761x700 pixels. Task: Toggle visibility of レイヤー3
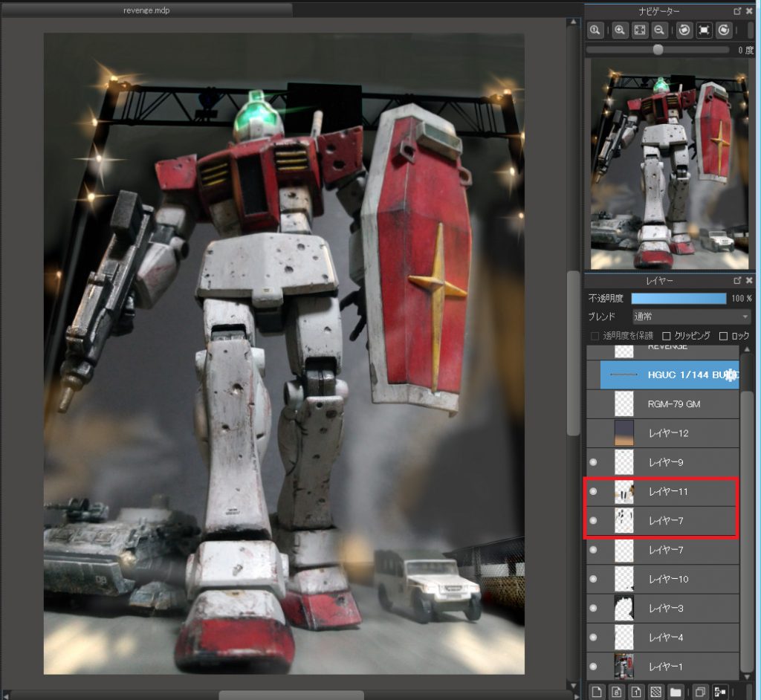click(x=593, y=609)
